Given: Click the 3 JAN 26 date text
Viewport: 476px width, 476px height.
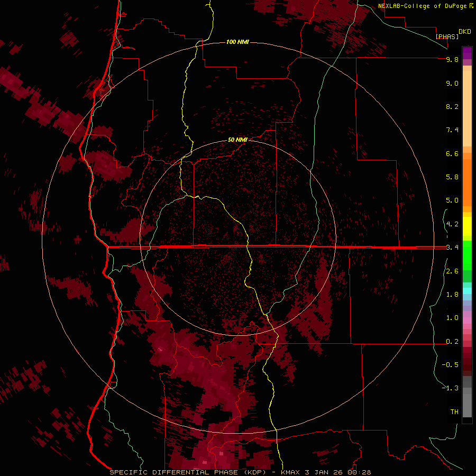Looking at the screenshot, I should click(x=325, y=472).
